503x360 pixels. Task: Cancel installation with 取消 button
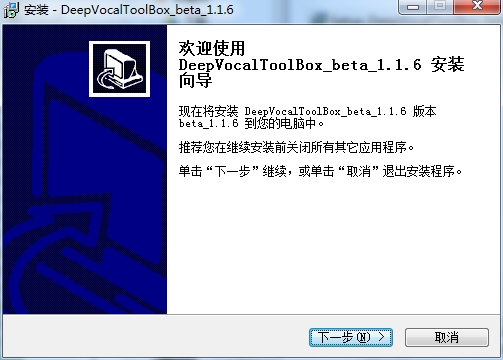(x=447, y=337)
